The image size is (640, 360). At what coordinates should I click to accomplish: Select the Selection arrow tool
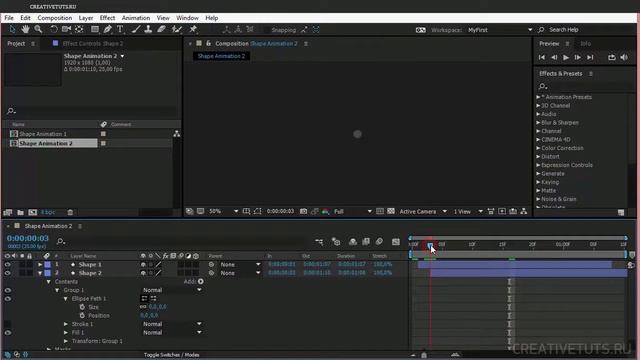12,29
